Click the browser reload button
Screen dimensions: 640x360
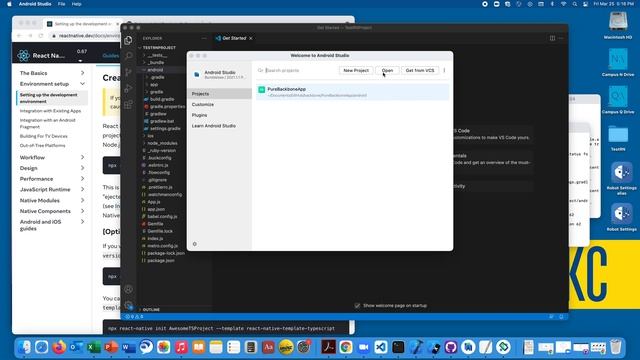click(41, 36)
